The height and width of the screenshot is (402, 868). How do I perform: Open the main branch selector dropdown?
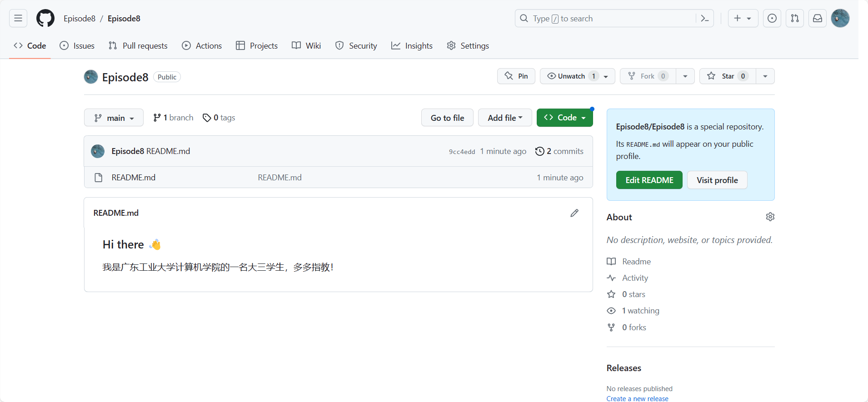[x=114, y=118]
